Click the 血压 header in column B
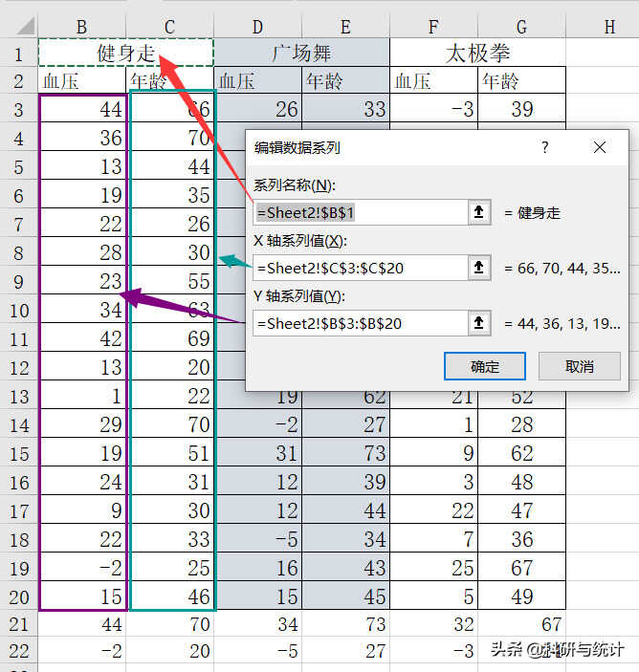The width and height of the screenshot is (639, 672). [x=82, y=80]
